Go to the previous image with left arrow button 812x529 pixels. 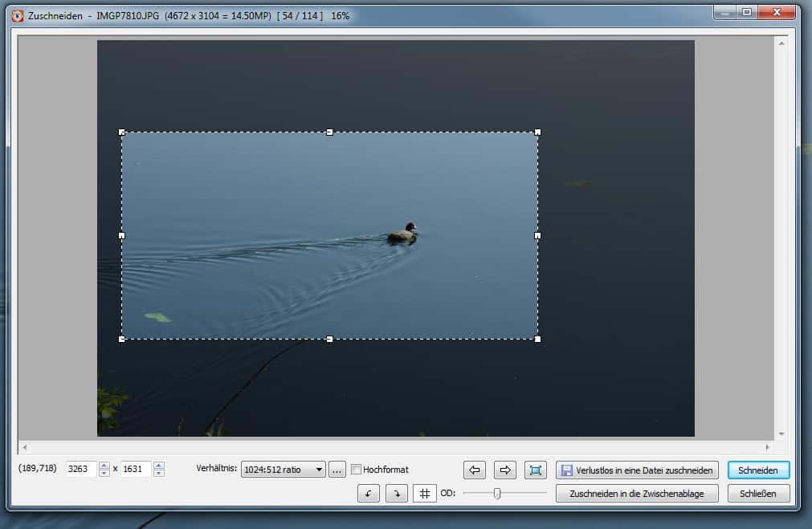coord(475,470)
